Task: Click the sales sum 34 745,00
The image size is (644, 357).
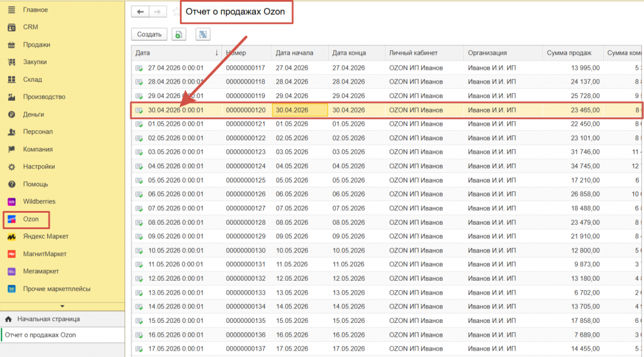Action: click(585, 166)
